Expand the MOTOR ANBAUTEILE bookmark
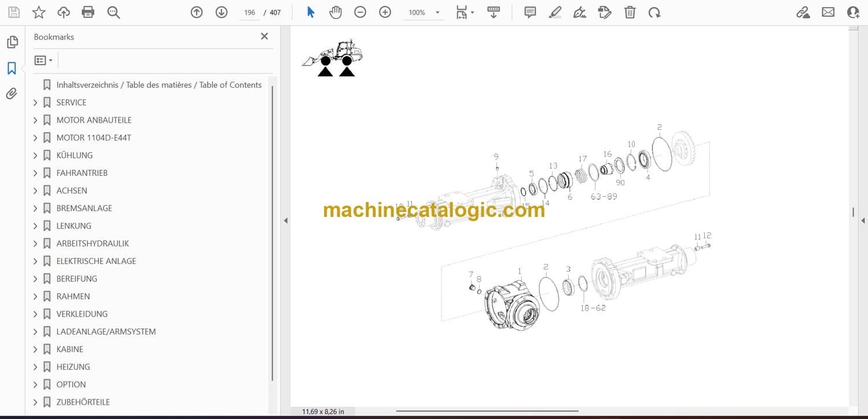 pos(35,120)
